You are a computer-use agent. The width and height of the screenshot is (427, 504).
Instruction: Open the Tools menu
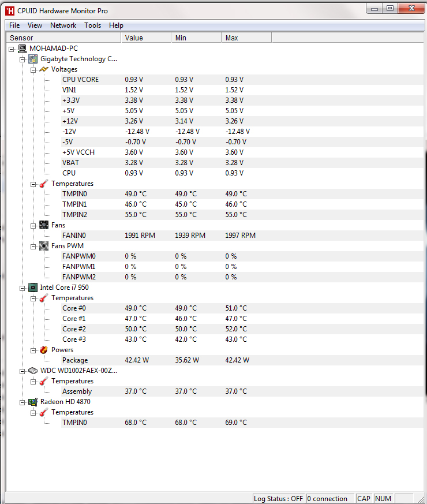92,25
